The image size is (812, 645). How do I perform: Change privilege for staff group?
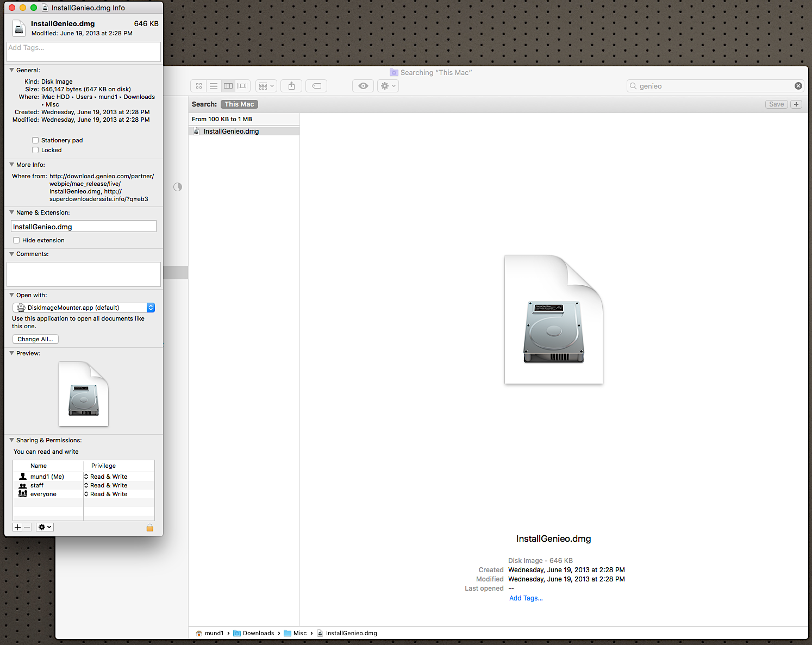coord(106,485)
